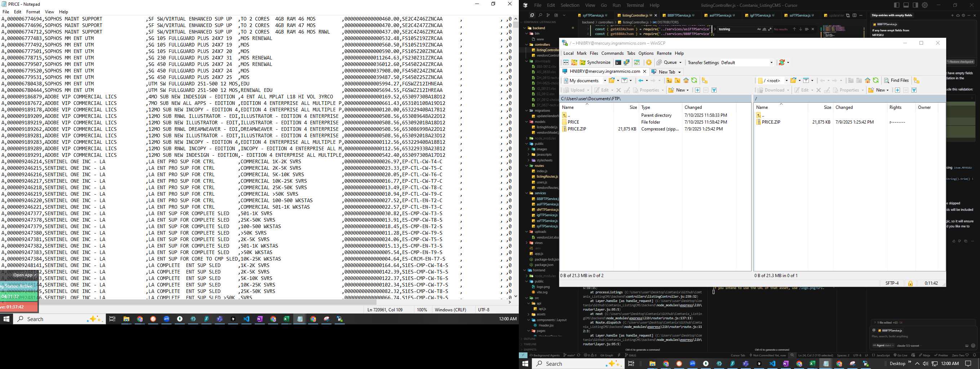This screenshot has height=369, width=980.
Task: Open Remote menu in WinSCP
Action: (664, 53)
